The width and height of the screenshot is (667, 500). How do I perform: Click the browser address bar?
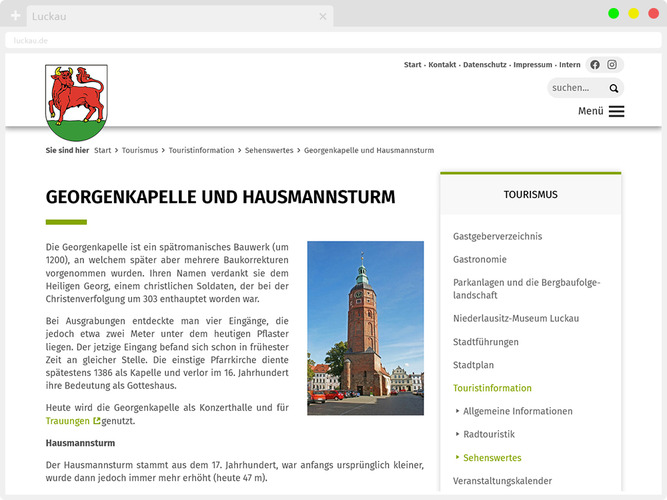tap(300, 41)
